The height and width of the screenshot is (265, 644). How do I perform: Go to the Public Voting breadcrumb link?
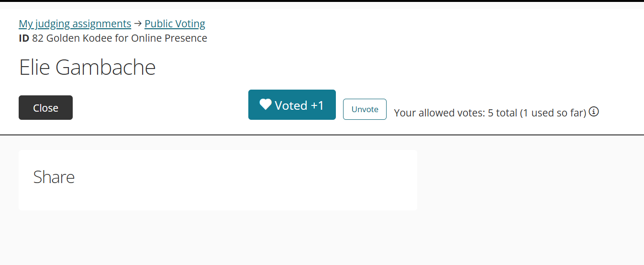tap(175, 24)
